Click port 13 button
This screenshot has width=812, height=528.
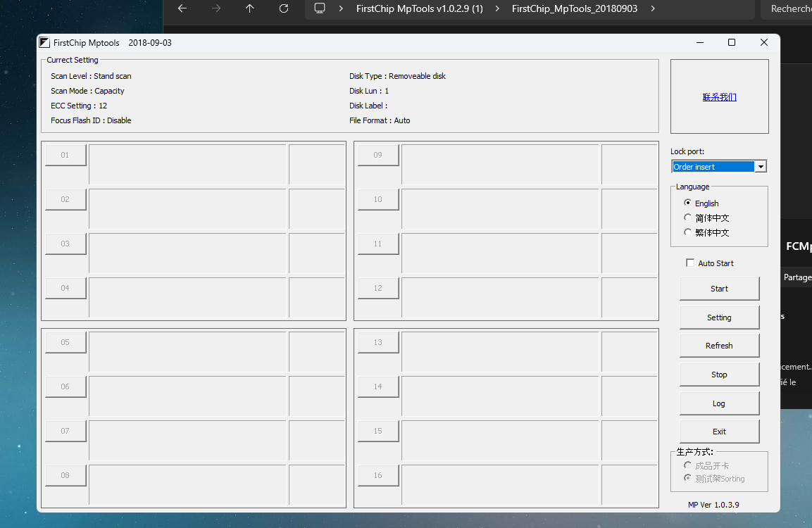pos(378,342)
